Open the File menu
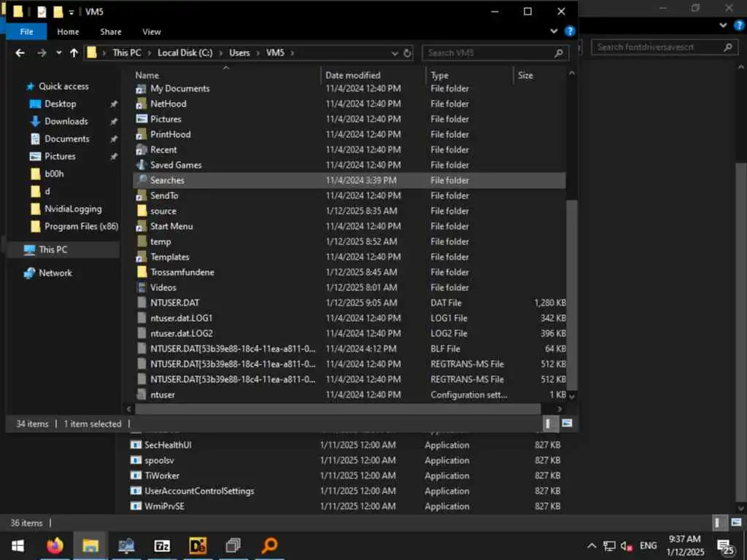The image size is (747, 560). point(27,32)
